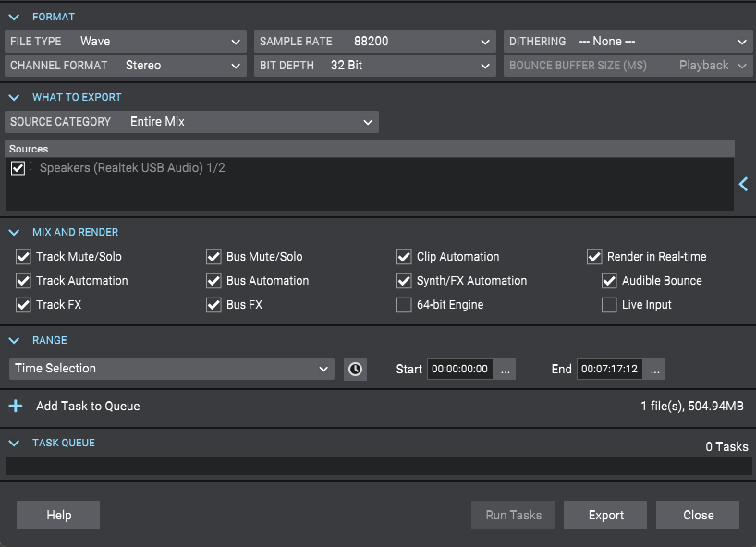The width and height of the screenshot is (756, 547).
Task: Collapse the Task Queue section
Action: pyautogui.click(x=15, y=443)
